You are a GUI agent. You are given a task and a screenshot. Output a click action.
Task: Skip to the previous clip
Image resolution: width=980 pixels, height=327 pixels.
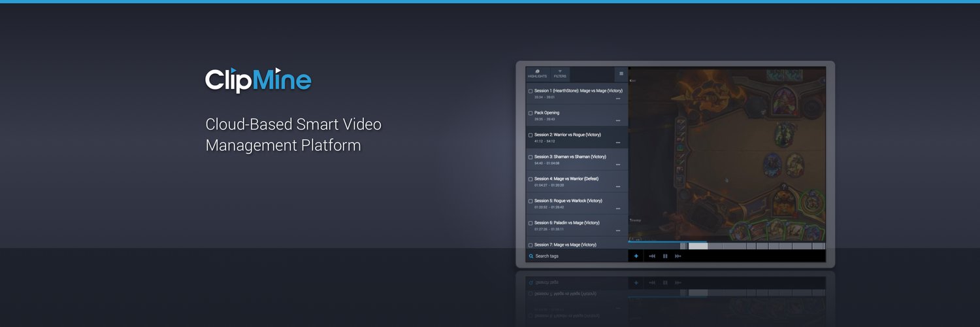(x=652, y=256)
